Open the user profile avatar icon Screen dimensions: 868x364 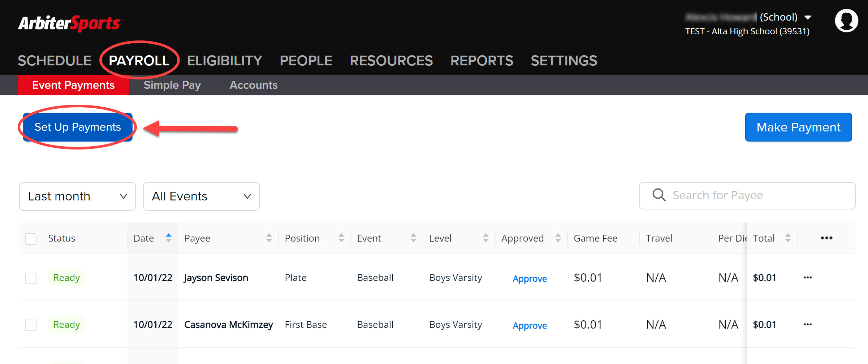[x=846, y=21]
